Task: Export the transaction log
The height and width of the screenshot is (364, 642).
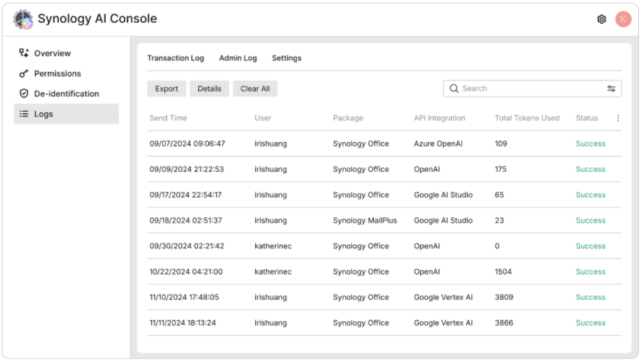Action: point(166,88)
